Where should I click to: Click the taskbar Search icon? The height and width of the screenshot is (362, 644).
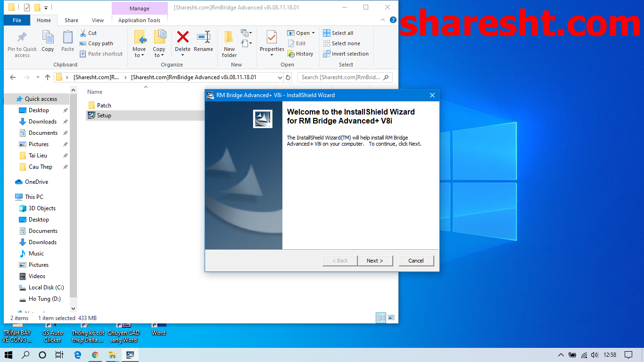click(25, 355)
